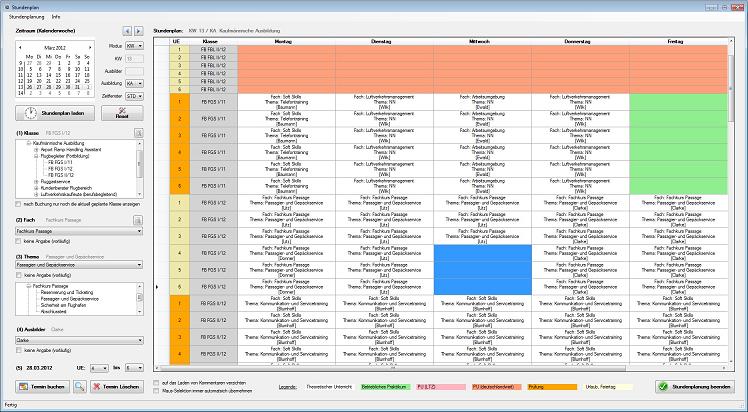Screen dimensions: 748x412
Task: Go to next calendar week arrow button
Action: 138,31
